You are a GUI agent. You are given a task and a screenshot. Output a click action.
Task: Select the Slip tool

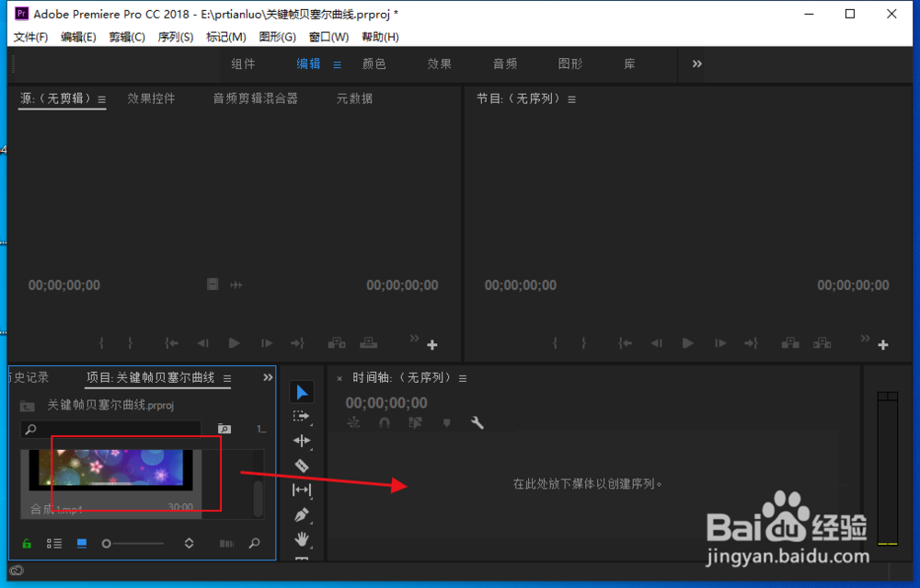tap(302, 490)
